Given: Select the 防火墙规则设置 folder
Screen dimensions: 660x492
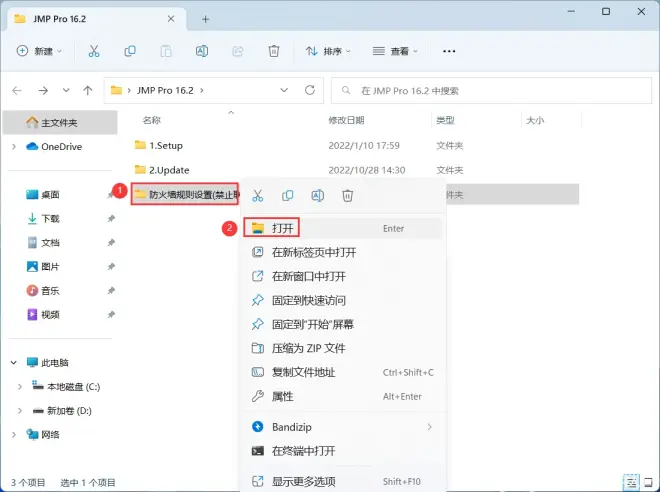Looking at the screenshot, I should coord(185,194).
